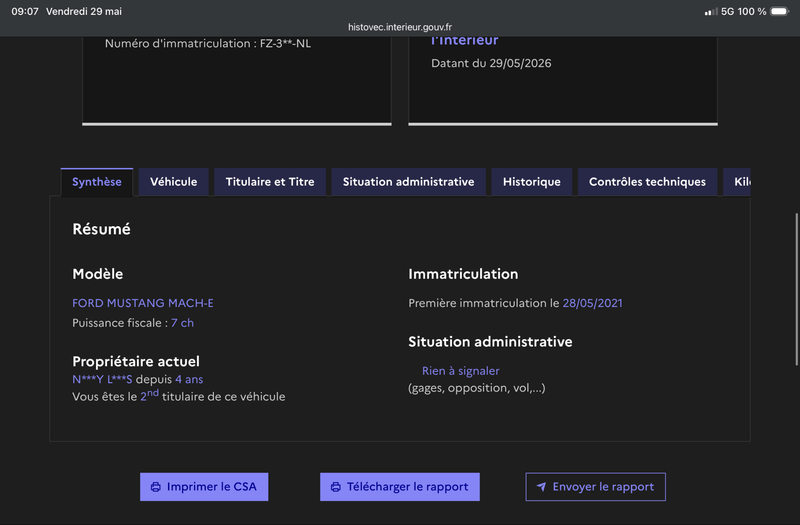Open the Contrôles techniques tab
The height and width of the screenshot is (525, 800).
click(647, 182)
